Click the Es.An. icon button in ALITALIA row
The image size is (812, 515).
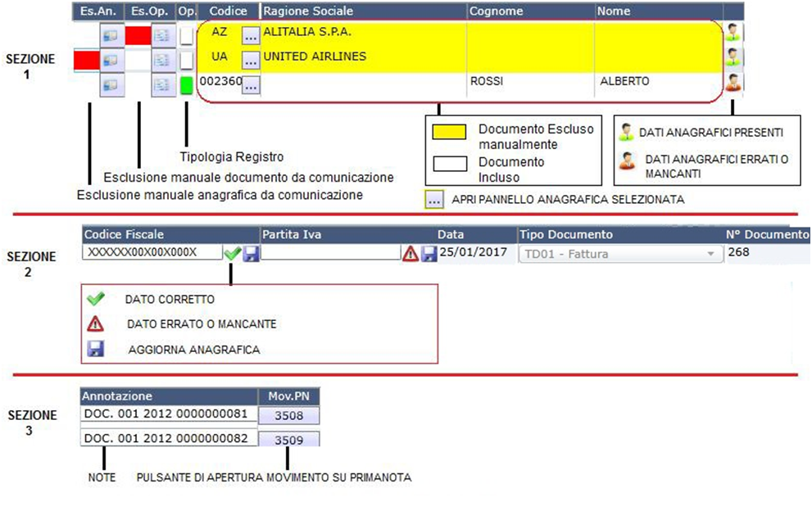click(112, 35)
